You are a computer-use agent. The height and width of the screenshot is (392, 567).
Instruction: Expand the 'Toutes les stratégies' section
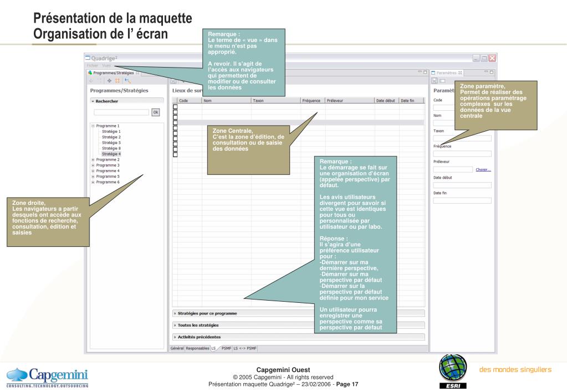pyautogui.click(x=175, y=325)
